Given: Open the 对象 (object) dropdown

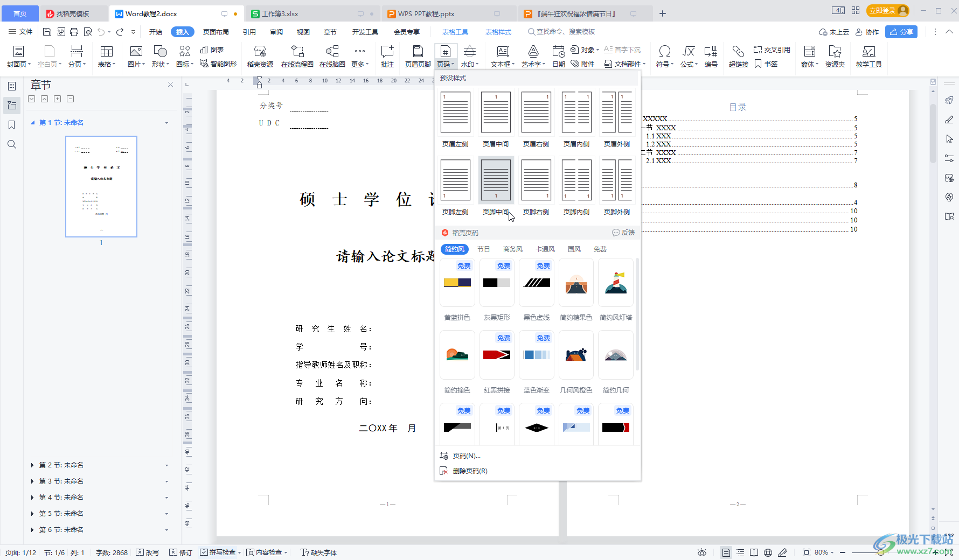Looking at the screenshot, I should click(585, 50).
